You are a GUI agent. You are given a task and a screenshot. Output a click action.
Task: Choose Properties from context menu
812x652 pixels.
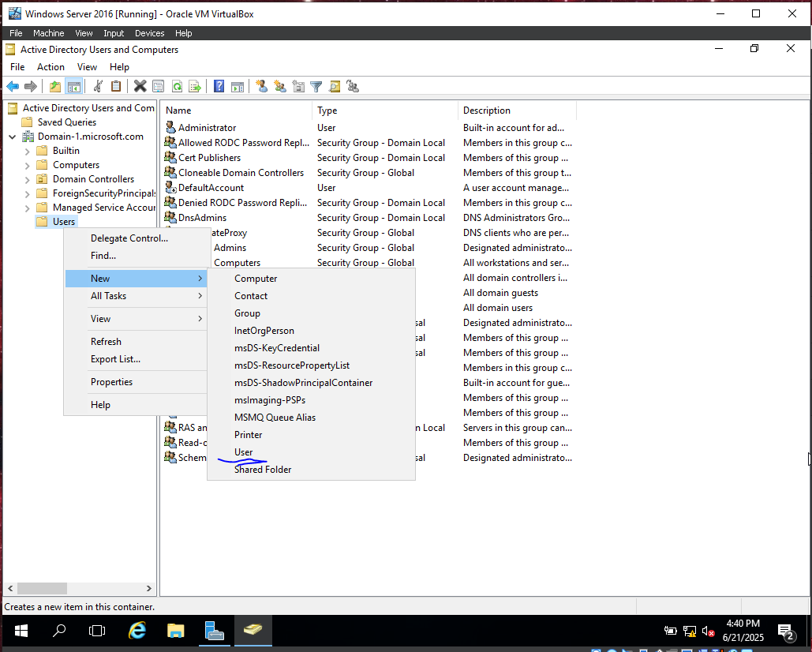click(x=136, y=382)
